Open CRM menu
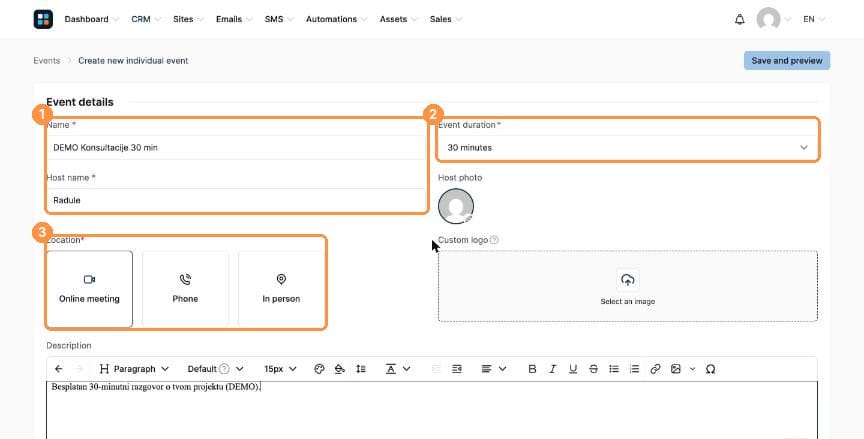Screen dimensions: 864x439 [146, 19]
